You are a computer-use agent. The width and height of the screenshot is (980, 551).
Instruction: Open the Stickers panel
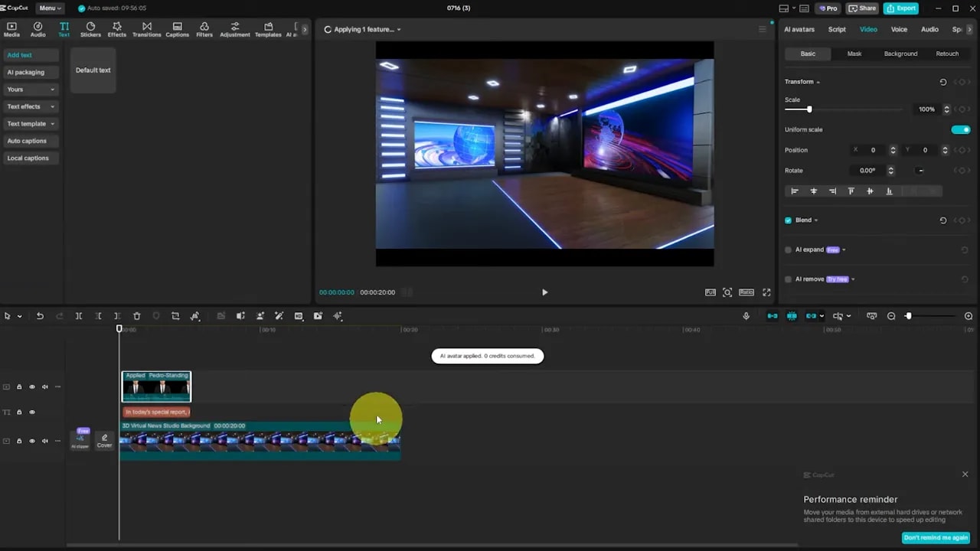[90, 28]
